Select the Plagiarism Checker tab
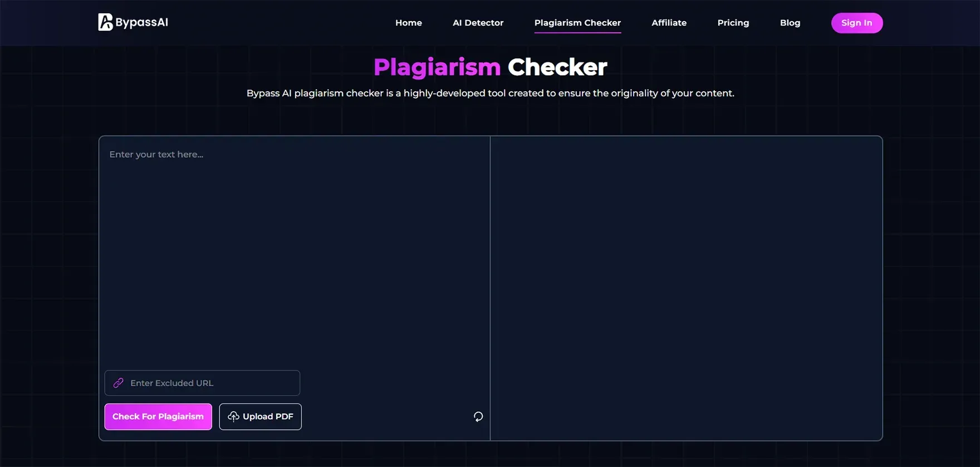 577,23
